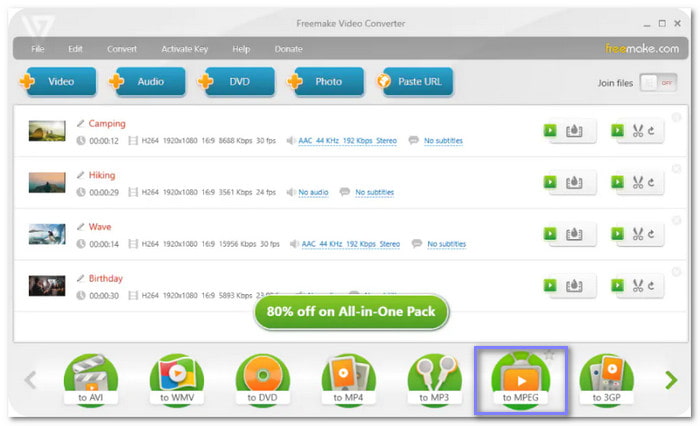Choose the to 3GP format icon
700x426 pixels.
(606, 379)
